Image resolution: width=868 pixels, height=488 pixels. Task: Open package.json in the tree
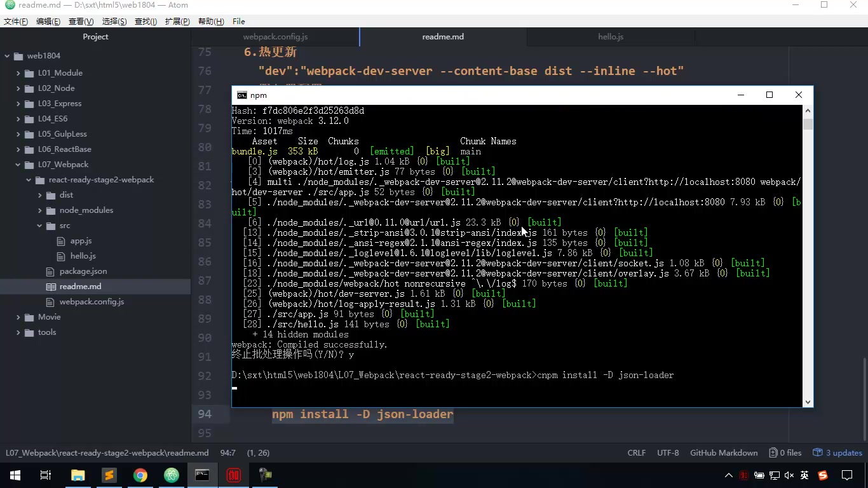point(83,271)
